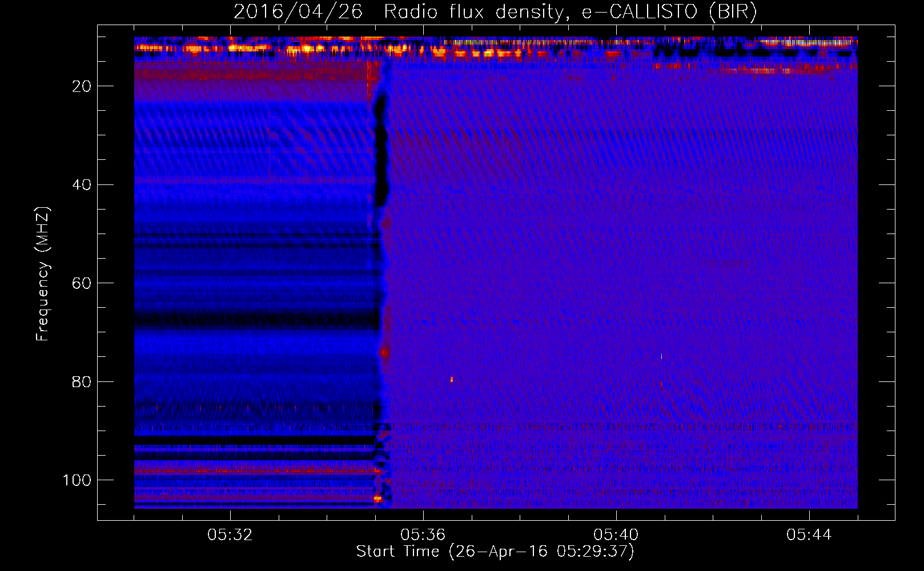Click the 05:32 time tick label
Viewport: 924px width, 571px height.
[x=230, y=535]
